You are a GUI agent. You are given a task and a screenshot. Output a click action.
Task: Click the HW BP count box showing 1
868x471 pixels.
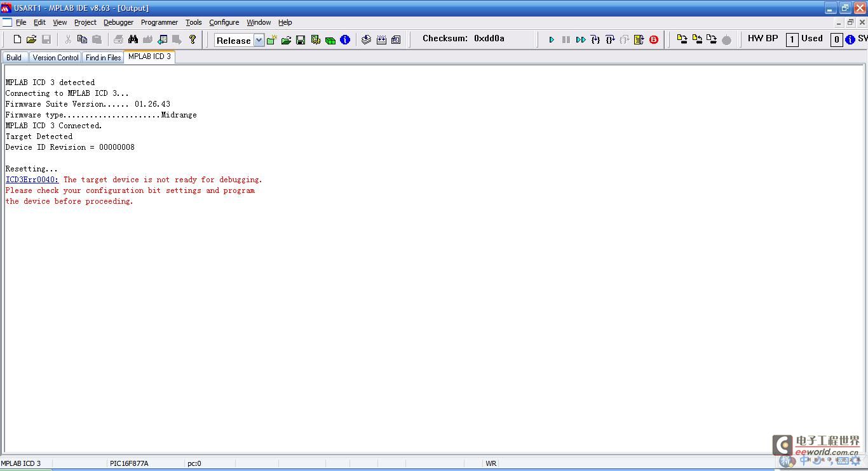tap(792, 39)
